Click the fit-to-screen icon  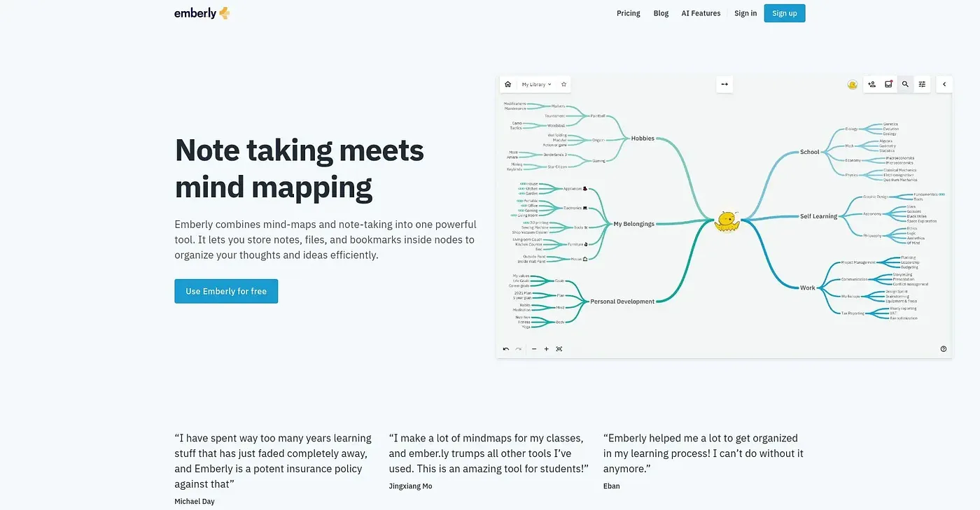559,348
